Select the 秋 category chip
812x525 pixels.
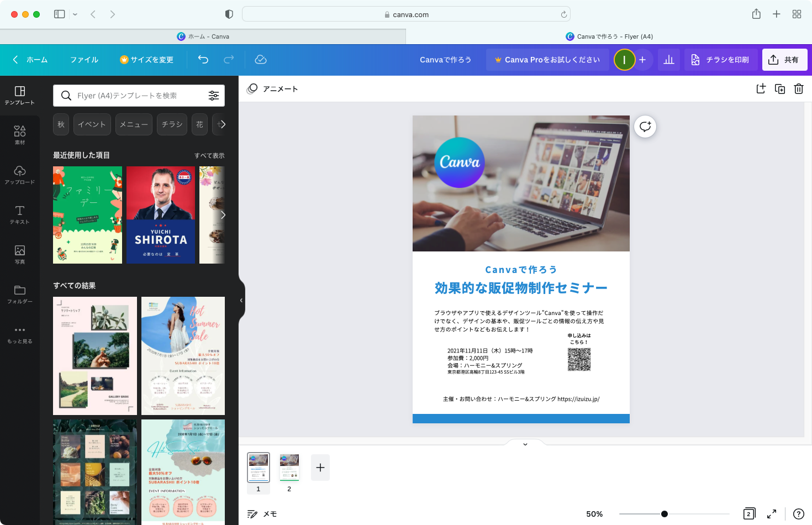(x=61, y=124)
